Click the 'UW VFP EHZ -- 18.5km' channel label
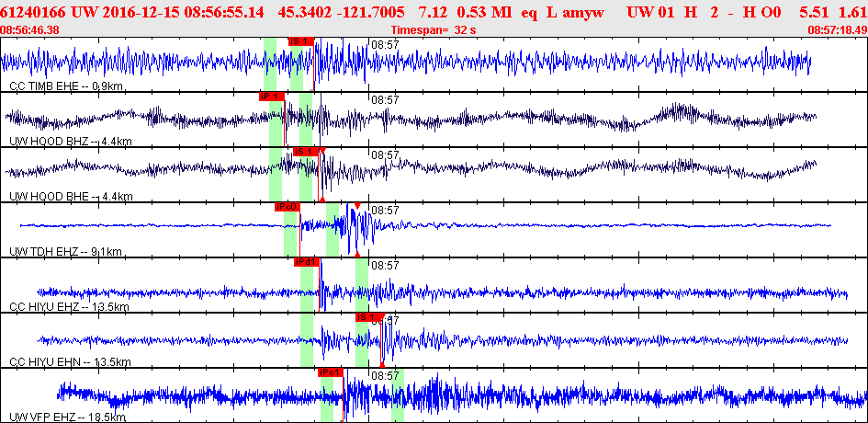This screenshot has width=868, height=423. click(68, 417)
